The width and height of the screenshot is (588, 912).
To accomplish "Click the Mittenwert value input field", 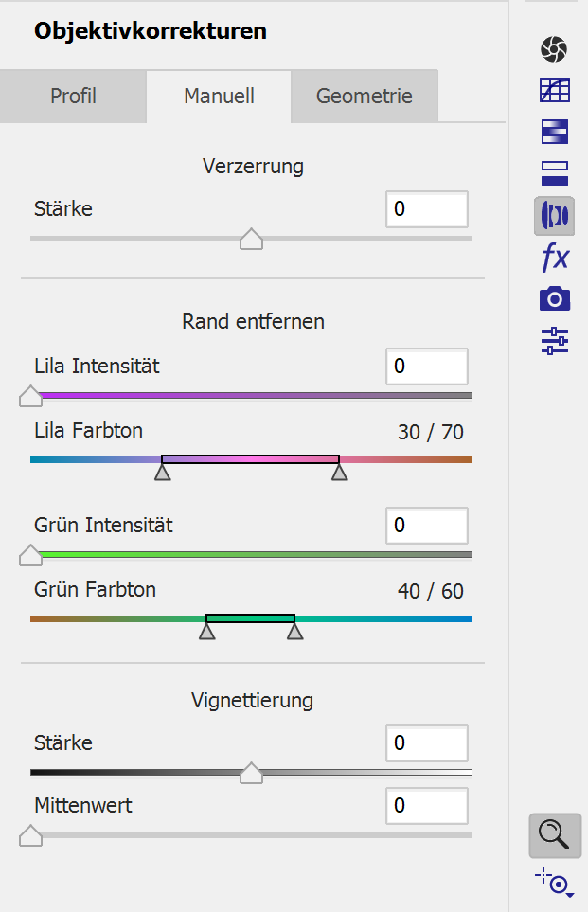I will [x=426, y=806].
